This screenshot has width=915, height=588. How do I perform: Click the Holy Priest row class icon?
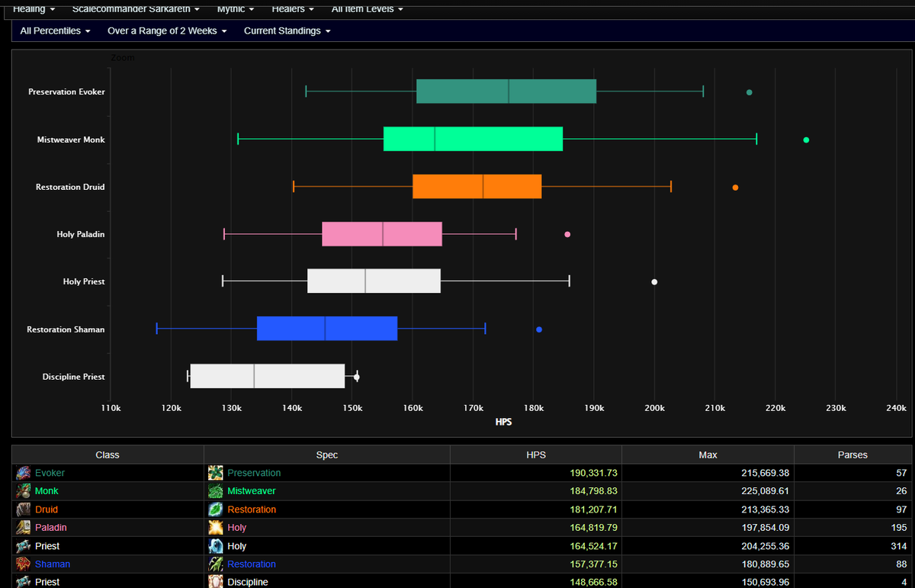tap(24, 546)
